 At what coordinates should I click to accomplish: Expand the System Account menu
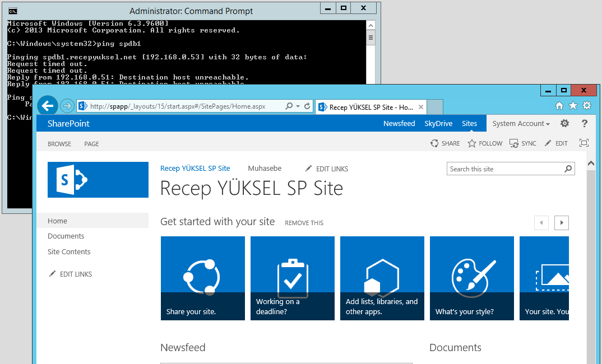pos(521,124)
